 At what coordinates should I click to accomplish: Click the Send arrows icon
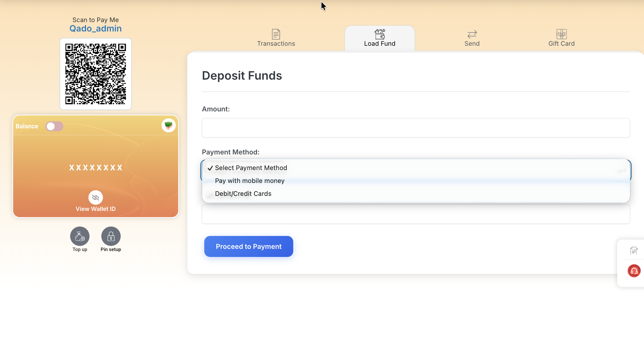pyautogui.click(x=472, y=34)
